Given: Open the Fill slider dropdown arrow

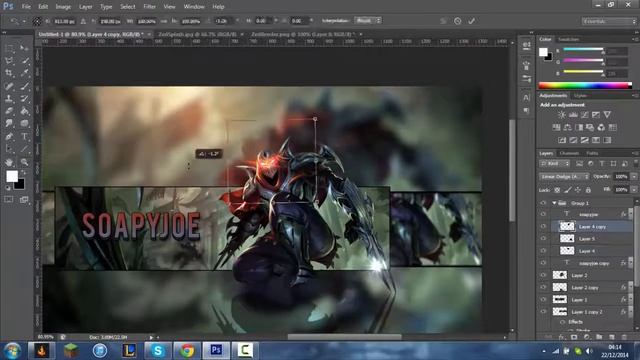Looking at the screenshot, I should click(634, 190).
